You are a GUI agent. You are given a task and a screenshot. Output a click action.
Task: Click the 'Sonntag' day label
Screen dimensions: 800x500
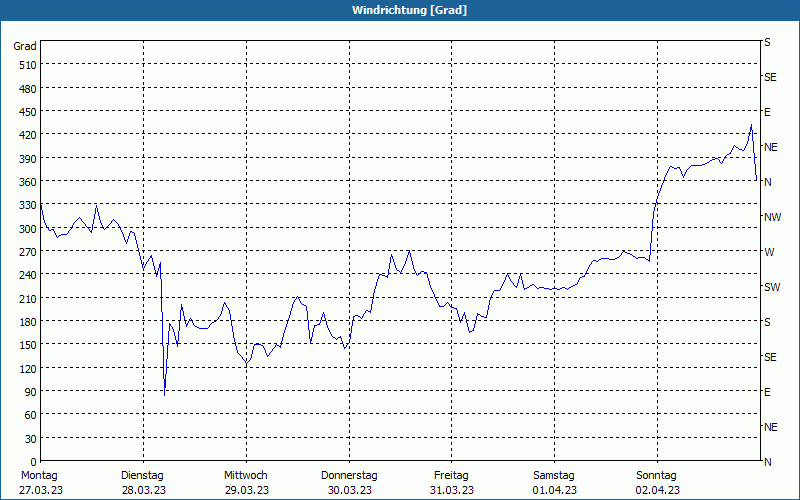click(656, 476)
